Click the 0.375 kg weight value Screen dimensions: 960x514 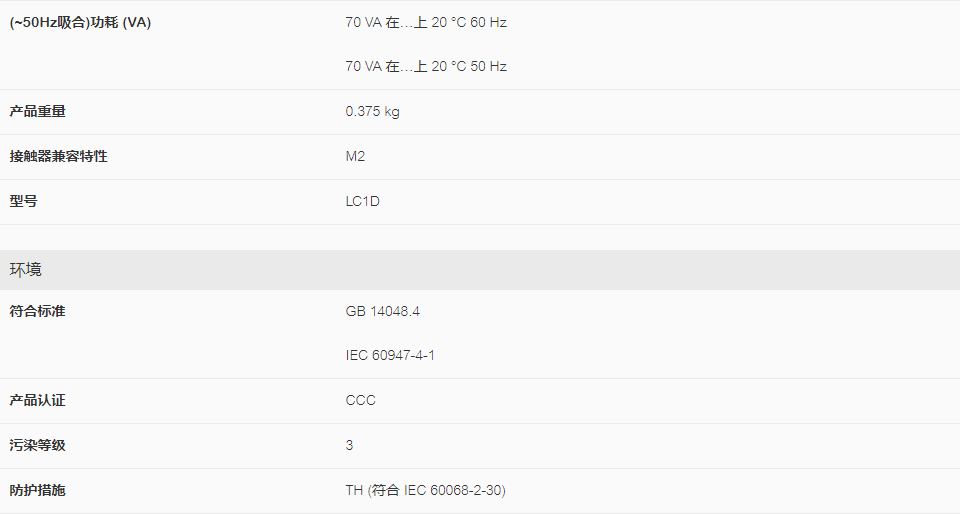coord(372,111)
